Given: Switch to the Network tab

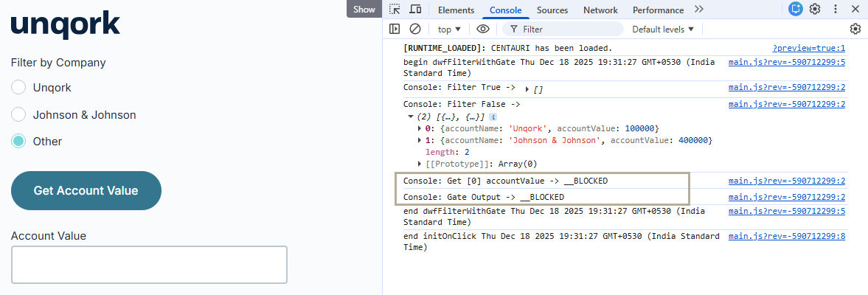Looking at the screenshot, I should [600, 10].
